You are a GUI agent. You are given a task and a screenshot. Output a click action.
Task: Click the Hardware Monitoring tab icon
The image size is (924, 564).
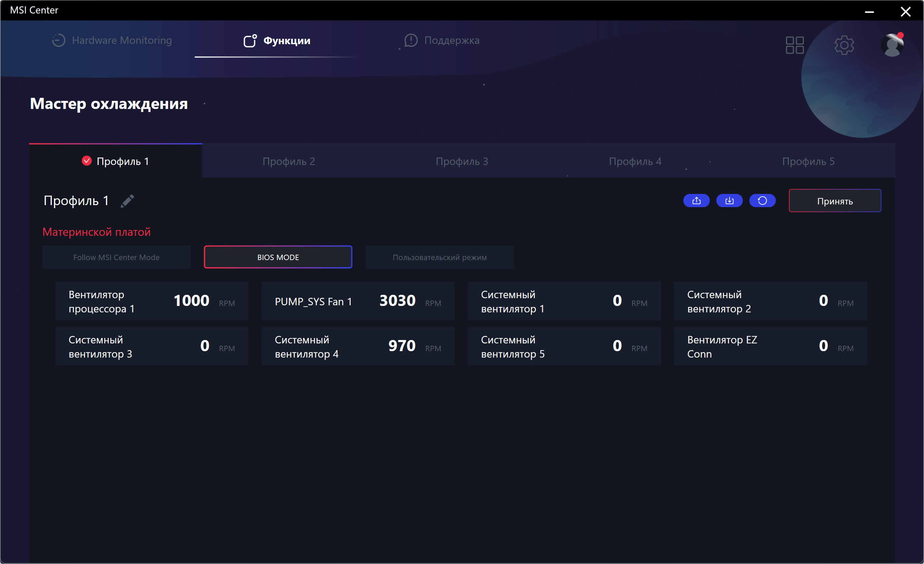tap(58, 40)
